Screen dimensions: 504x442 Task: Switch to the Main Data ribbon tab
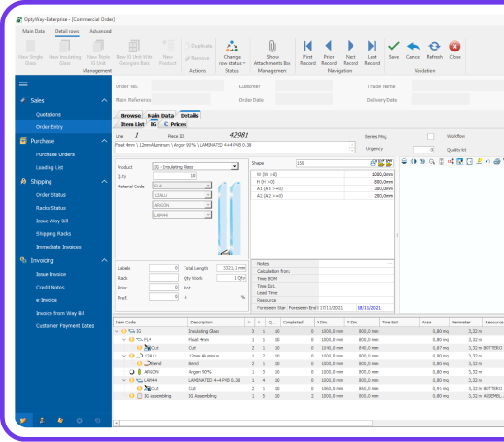(34, 31)
